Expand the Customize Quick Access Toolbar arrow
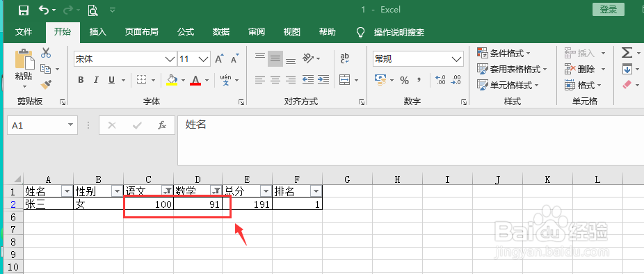The height and width of the screenshot is (274, 644). click(113, 10)
